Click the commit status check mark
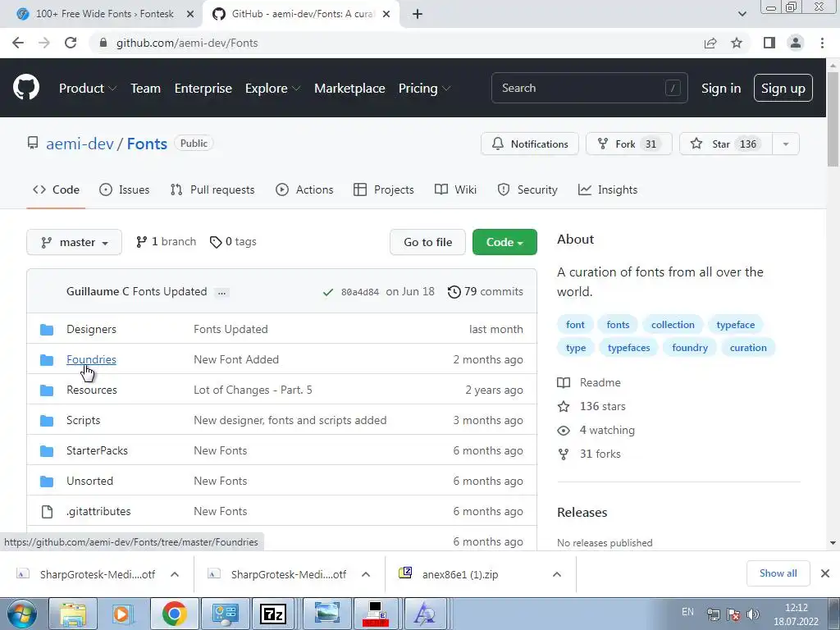This screenshot has height=630, width=840. (328, 292)
